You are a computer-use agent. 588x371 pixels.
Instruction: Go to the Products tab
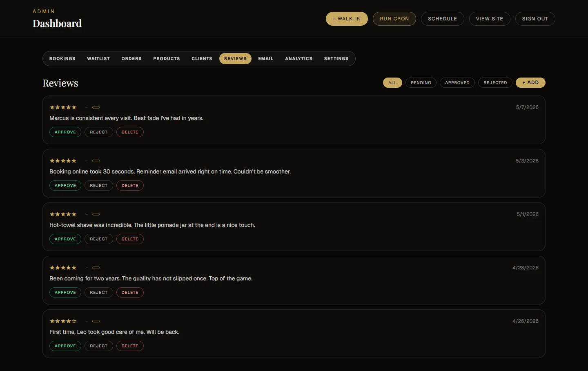pos(167,59)
